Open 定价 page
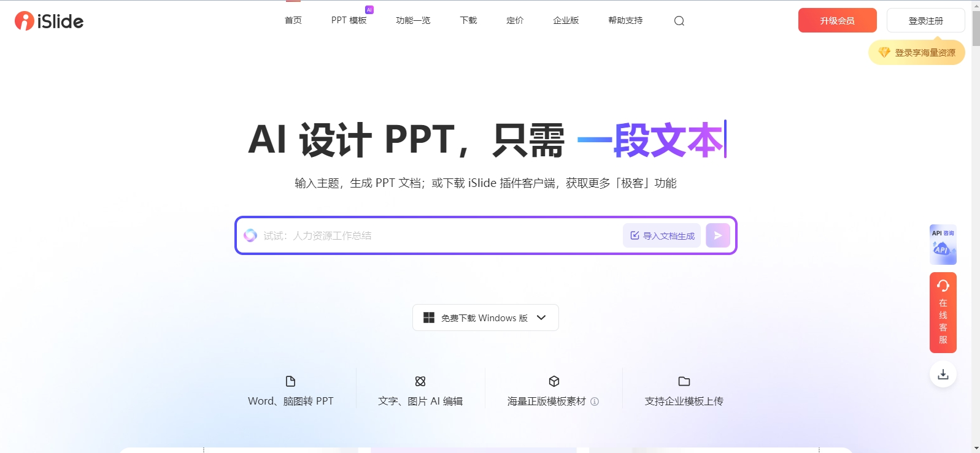 (x=515, y=21)
